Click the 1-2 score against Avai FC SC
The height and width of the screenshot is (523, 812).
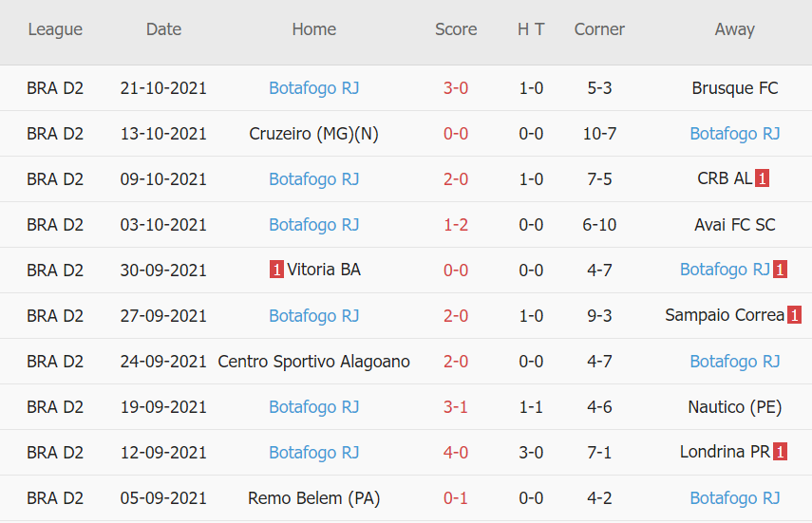(456, 225)
